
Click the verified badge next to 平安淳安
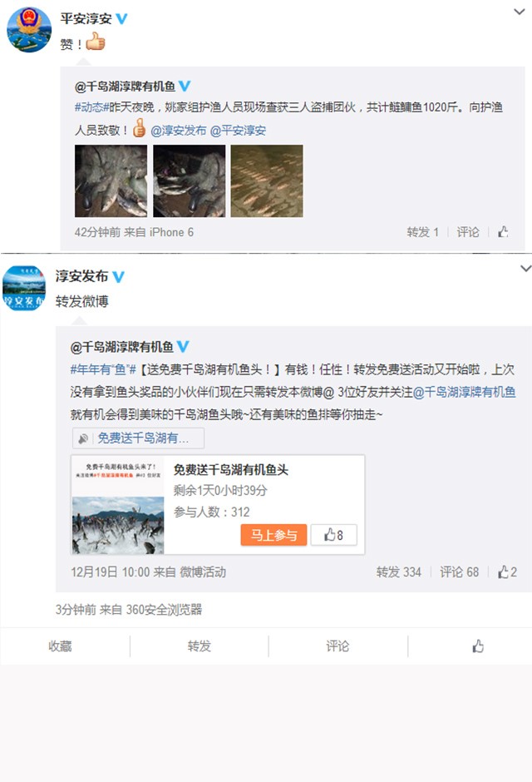click(x=121, y=19)
